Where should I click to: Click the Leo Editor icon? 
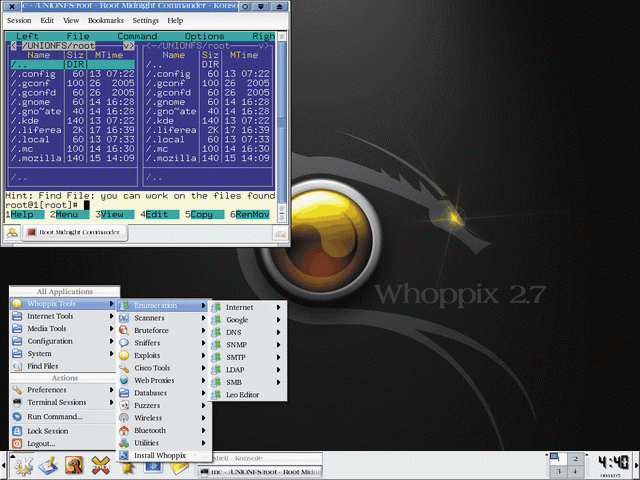click(x=216, y=395)
